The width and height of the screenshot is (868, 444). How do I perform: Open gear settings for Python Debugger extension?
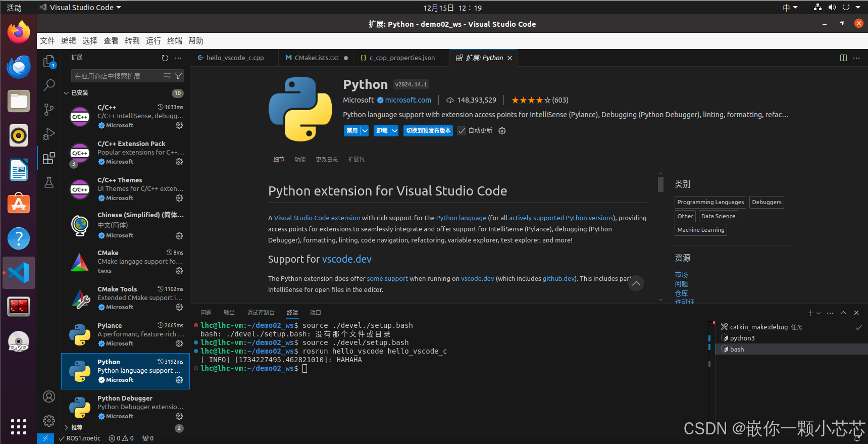pyautogui.click(x=179, y=416)
